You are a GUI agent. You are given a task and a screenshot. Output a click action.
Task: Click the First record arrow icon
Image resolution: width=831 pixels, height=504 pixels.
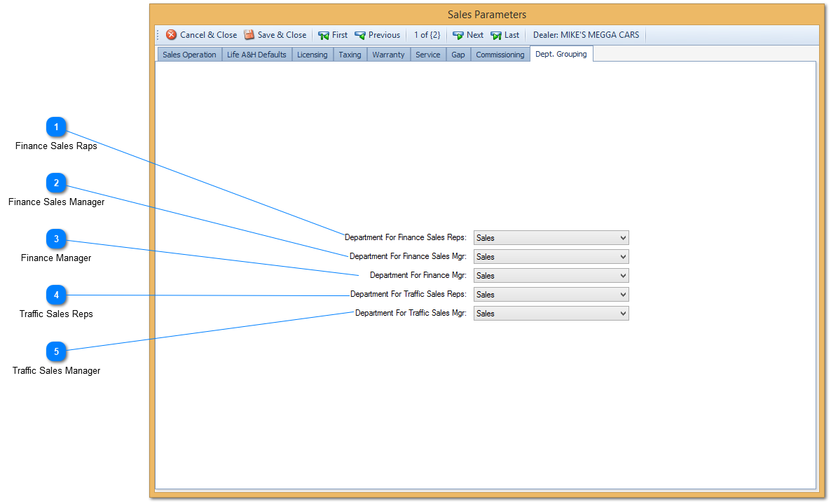pyautogui.click(x=323, y=36)
